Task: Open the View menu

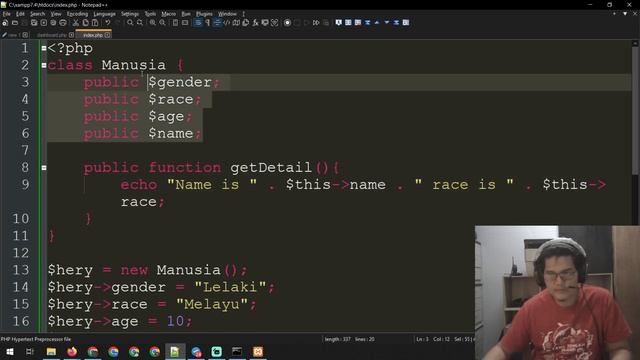Action: tap(56, 14)
